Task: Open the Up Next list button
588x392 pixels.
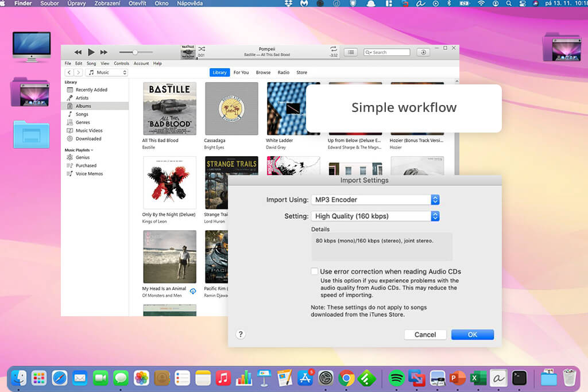Action: coord(351,52)
